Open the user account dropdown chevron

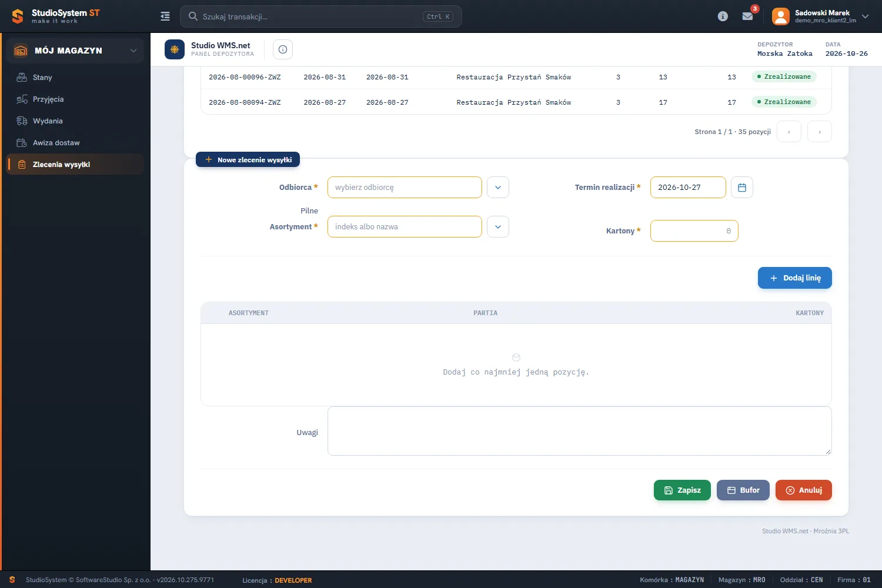(x=865, y=16)
